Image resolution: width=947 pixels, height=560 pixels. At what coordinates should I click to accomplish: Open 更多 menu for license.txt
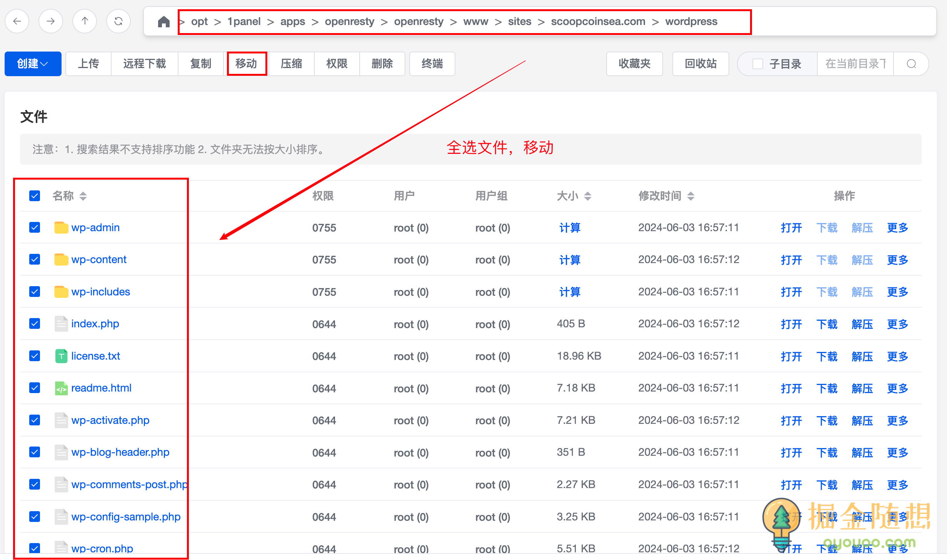[x=897, y=357]
